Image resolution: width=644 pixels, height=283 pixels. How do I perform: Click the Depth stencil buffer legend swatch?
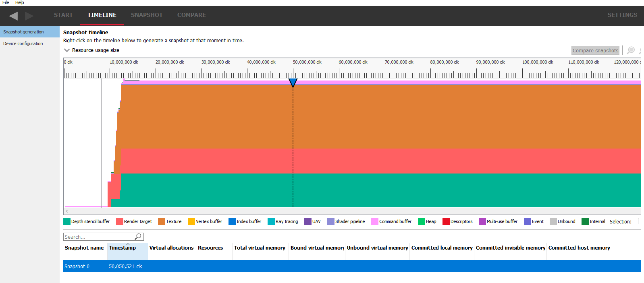click(x=67, y=221)
